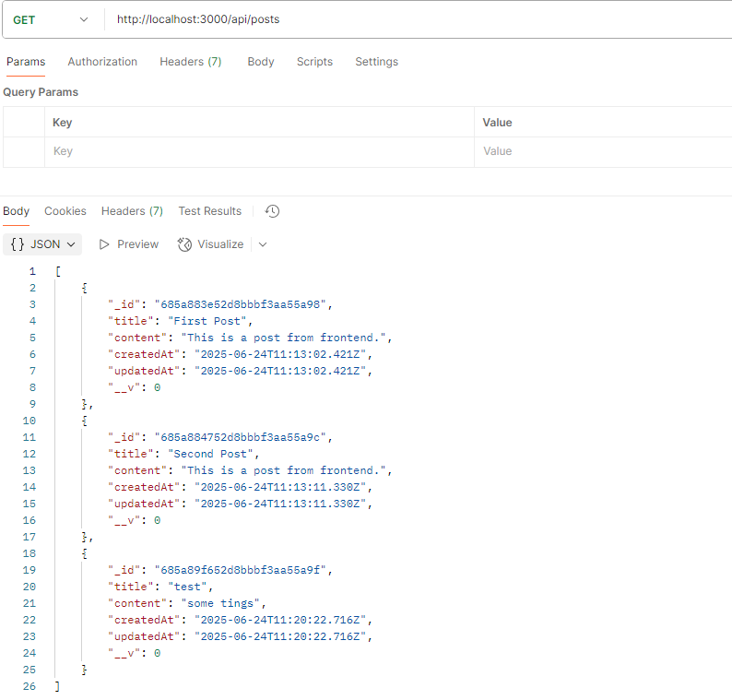This screenshot has width=732, height=700.
Task: Open the GET HTTP method dropdown
Action: (51, 19)
